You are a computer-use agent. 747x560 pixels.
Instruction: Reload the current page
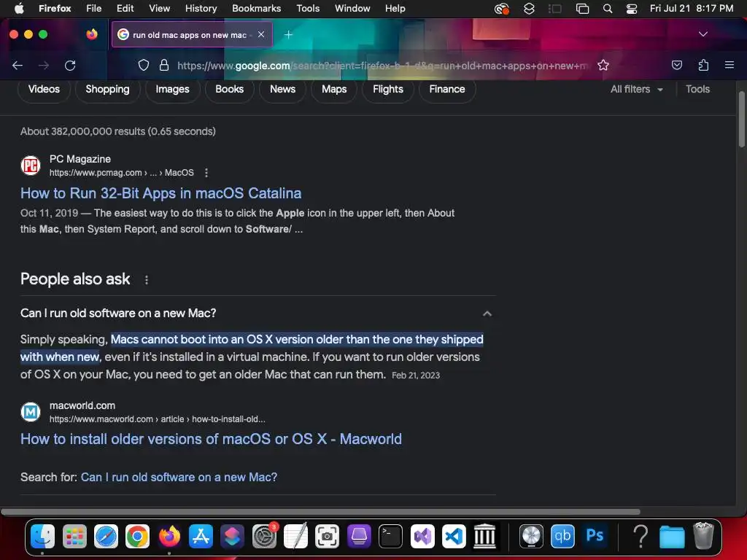coord(70,65)
